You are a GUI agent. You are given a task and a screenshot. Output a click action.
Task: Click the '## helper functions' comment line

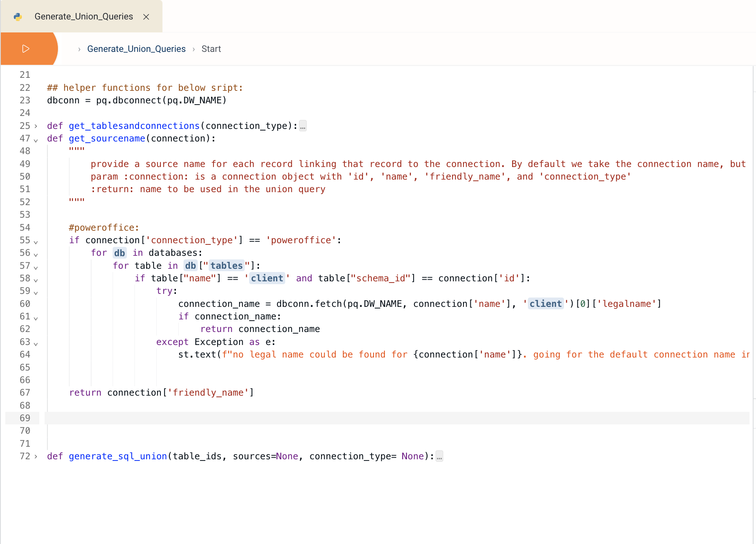(145, 88)
